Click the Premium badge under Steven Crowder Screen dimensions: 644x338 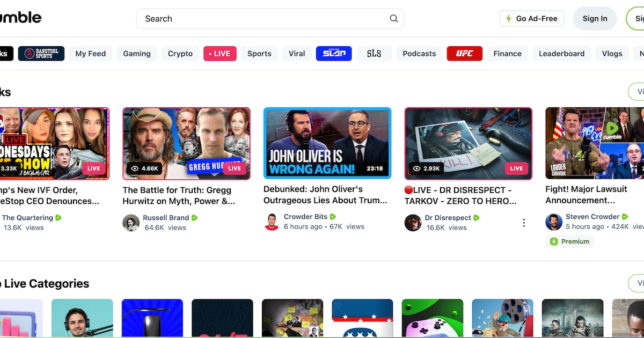[570, 241]
